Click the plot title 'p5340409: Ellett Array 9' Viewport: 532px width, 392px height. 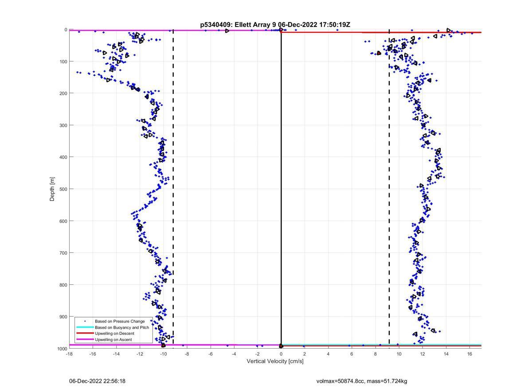[239, 25]
